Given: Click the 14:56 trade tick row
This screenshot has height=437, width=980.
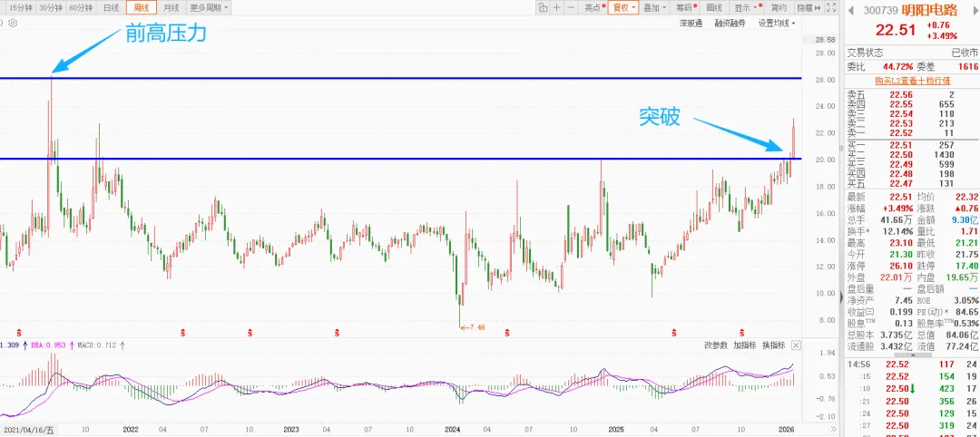Looking at the screenshot, I should coord(913,364).
